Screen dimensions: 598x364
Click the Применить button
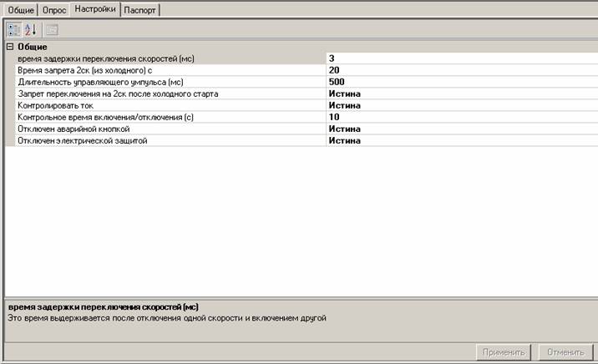pos(504,352)
